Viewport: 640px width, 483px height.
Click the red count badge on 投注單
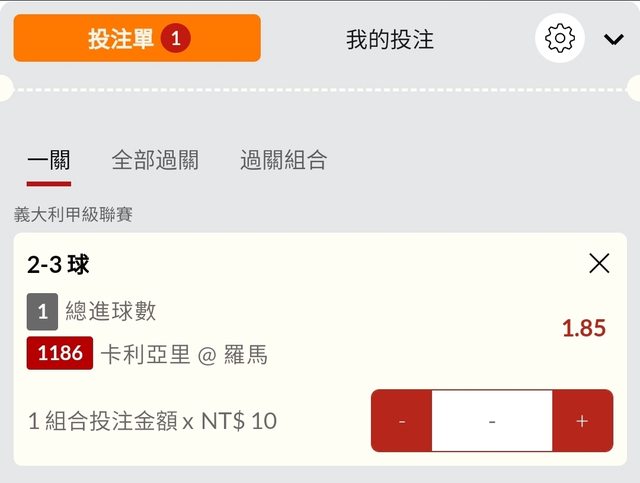tap(175, 39)
